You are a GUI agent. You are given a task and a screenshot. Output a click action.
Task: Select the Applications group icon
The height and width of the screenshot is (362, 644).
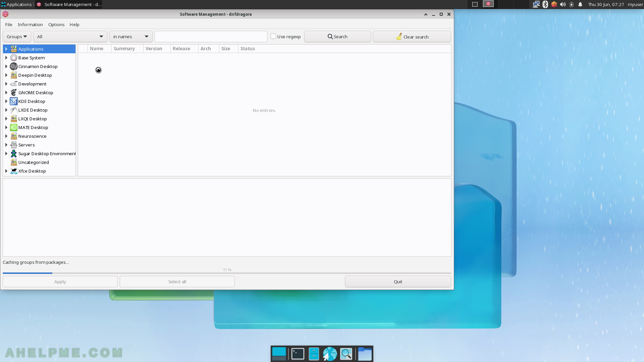pyautogui.click(x=14, y=49)
